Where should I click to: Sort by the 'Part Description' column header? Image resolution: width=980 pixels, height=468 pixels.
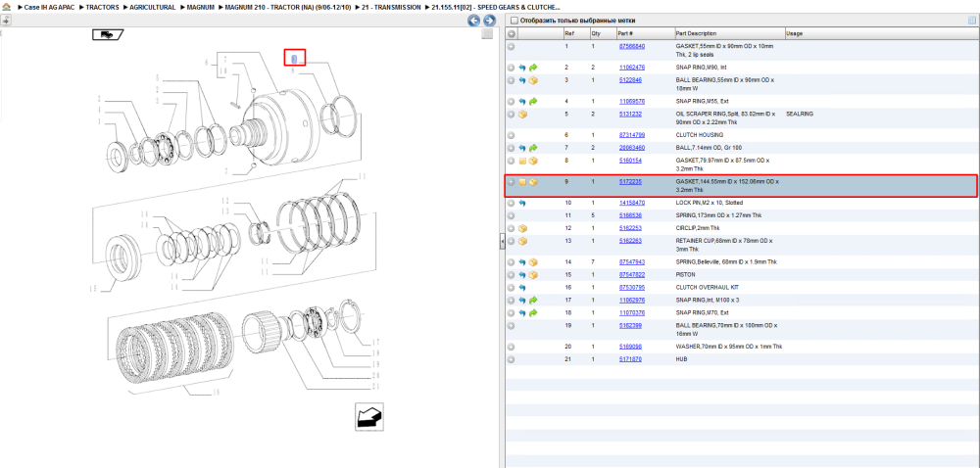click(x=729, y=33)
